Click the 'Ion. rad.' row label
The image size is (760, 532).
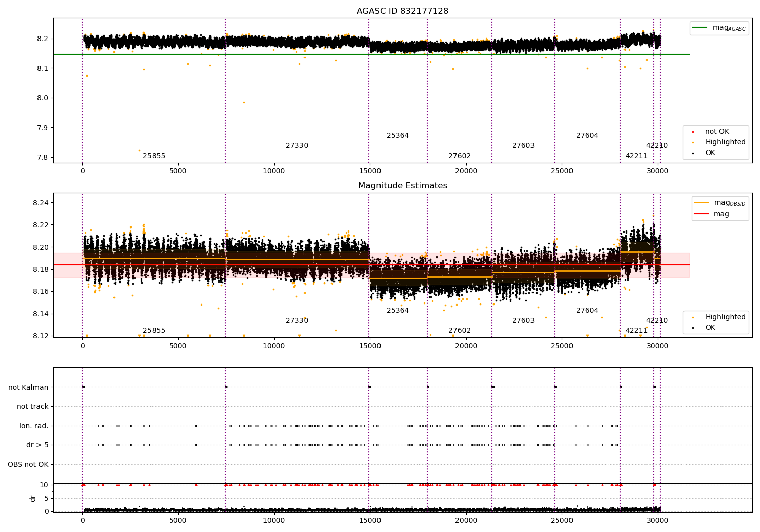pyautogui.click(x=34, y=426)
